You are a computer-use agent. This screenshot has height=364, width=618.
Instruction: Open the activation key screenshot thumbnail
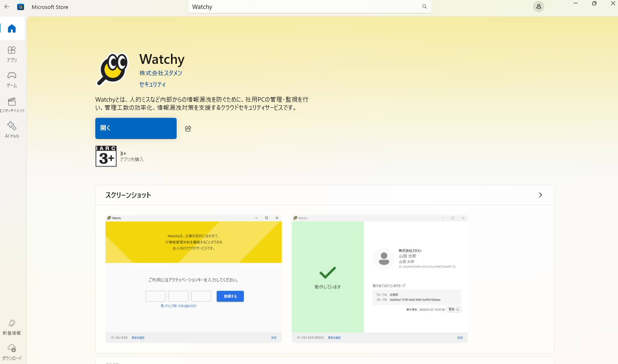tap(193, 279)
